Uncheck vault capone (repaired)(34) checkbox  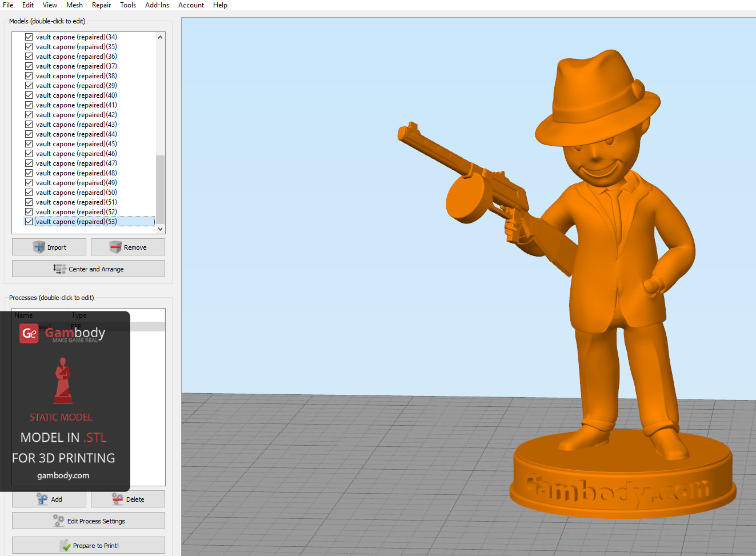click(29, 37)
